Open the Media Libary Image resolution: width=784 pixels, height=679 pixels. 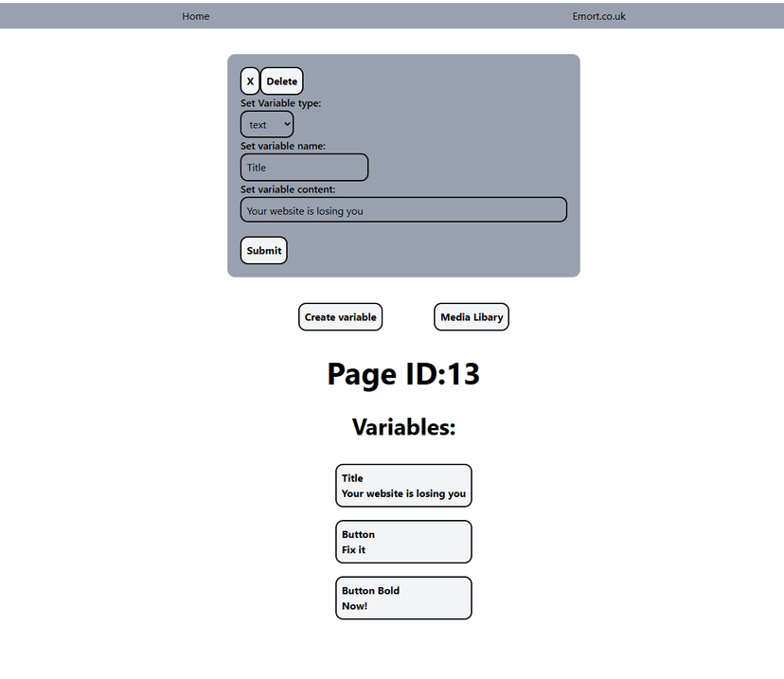[x=472, y=317]
